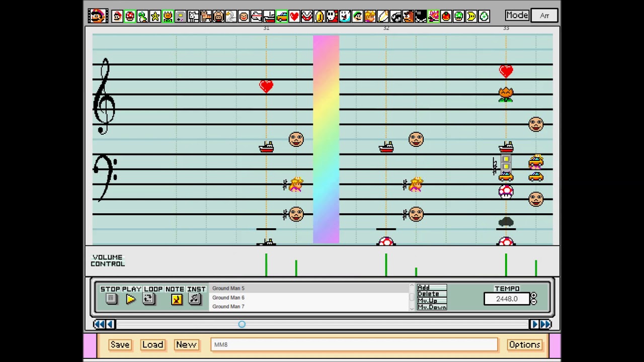The width and height of the screenshot is (644, 362).
Task: Stop playback with the STOP button
Action: (111, 299)
